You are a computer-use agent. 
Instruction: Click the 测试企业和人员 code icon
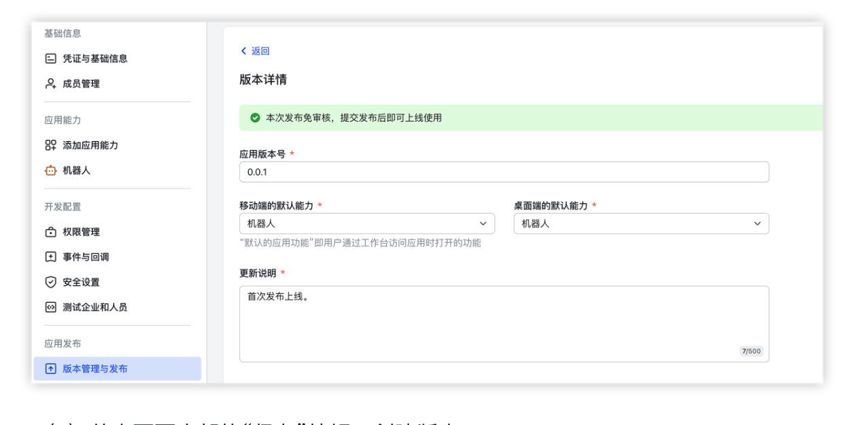coord(50,308)
